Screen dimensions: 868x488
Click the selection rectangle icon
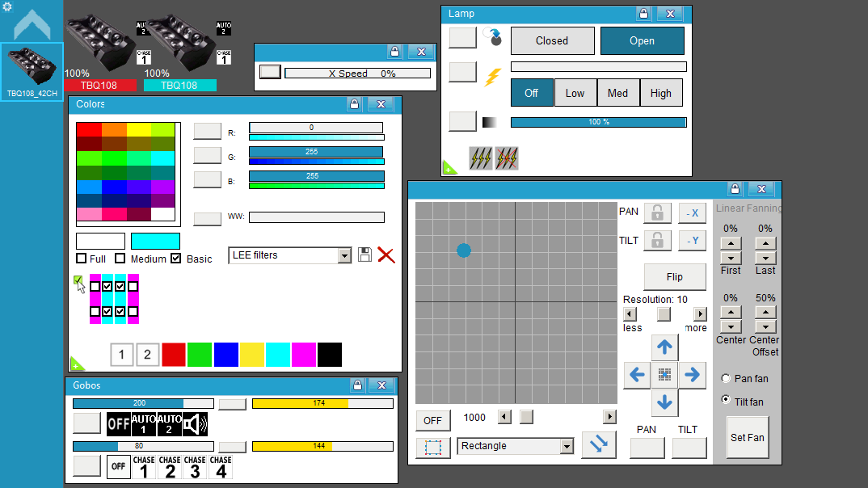pyautogui.click(x=433, y=447)
